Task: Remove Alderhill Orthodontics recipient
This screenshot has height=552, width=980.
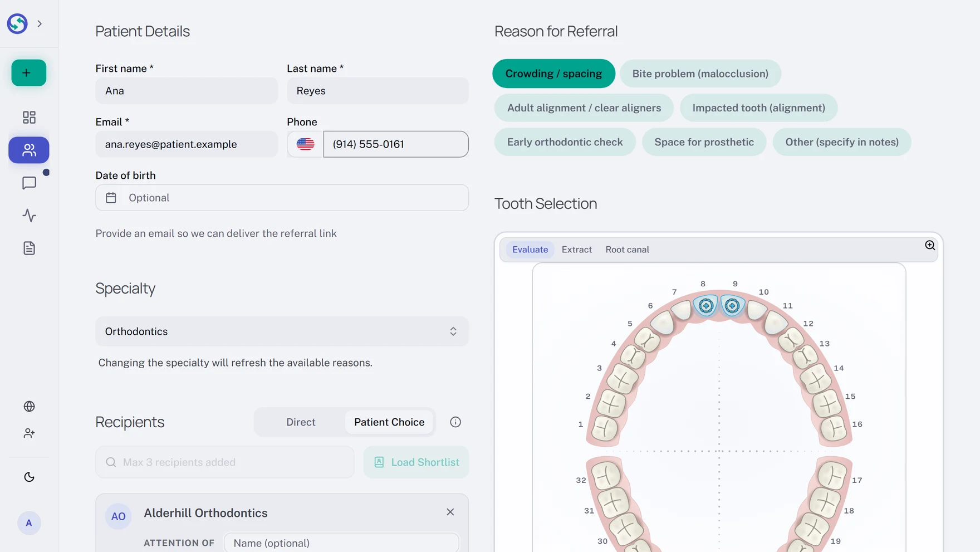Action: (450, 512)
